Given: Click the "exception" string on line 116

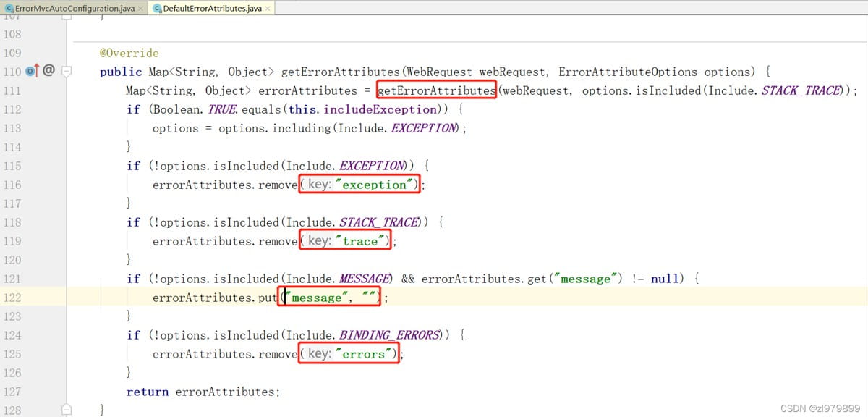Looking at the screenshot, I should tap(376, 185).
